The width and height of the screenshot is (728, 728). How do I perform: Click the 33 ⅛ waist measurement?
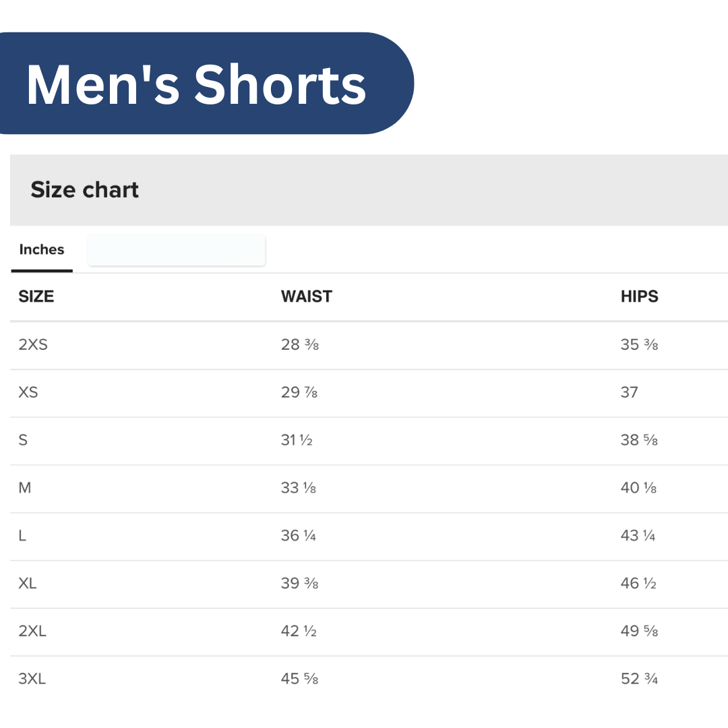tap(299, 488)
